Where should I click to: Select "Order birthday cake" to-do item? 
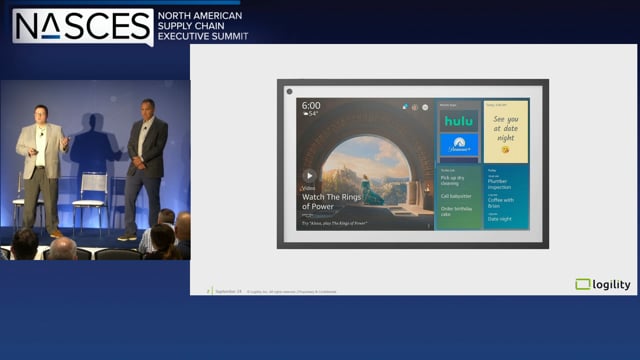(x=456, y=211)
